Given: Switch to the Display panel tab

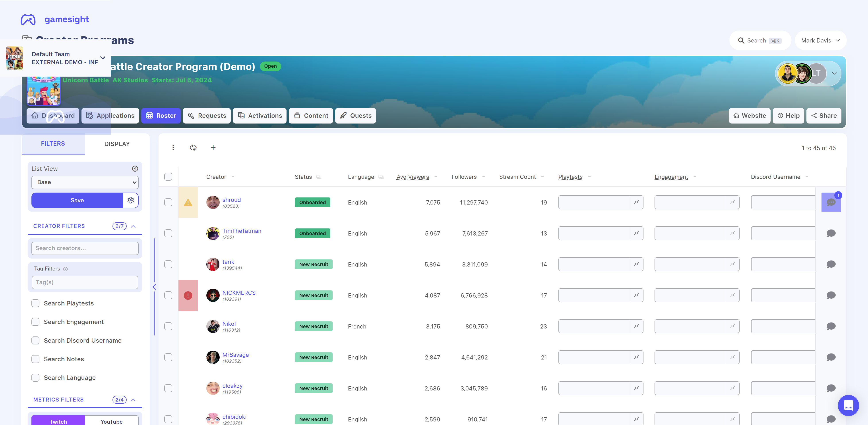Looking at the screenshot, I should coord(117,144).
